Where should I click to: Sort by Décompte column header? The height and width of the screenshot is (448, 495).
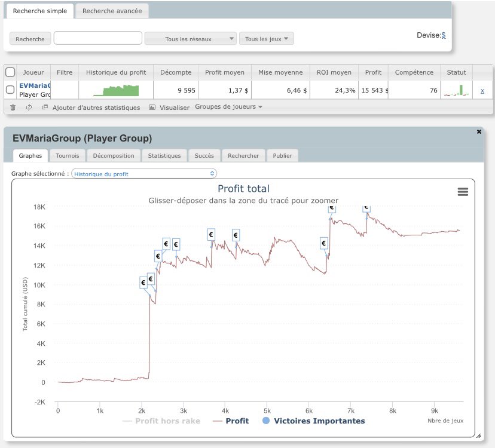point(176,72)
